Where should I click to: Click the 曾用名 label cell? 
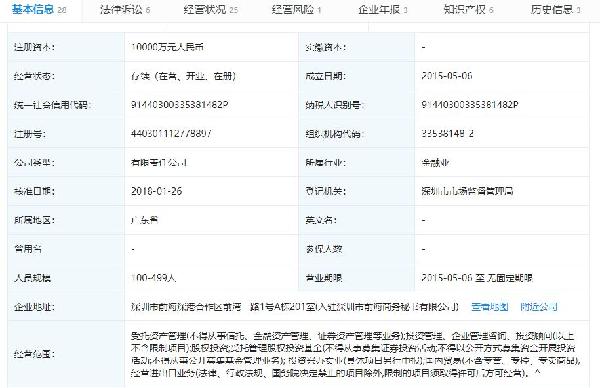coord(66,249)
